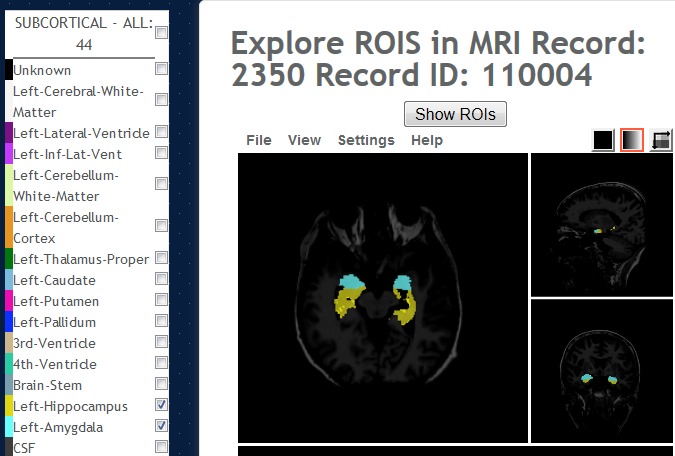Click the Left-Thalamus-Proper green swatch

[x=8, y=259]
